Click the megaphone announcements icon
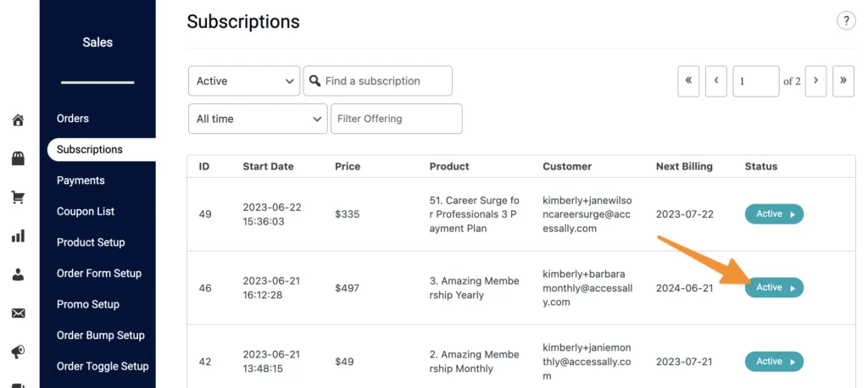Viewport: 868px width, 388px height. click(18, 352)
